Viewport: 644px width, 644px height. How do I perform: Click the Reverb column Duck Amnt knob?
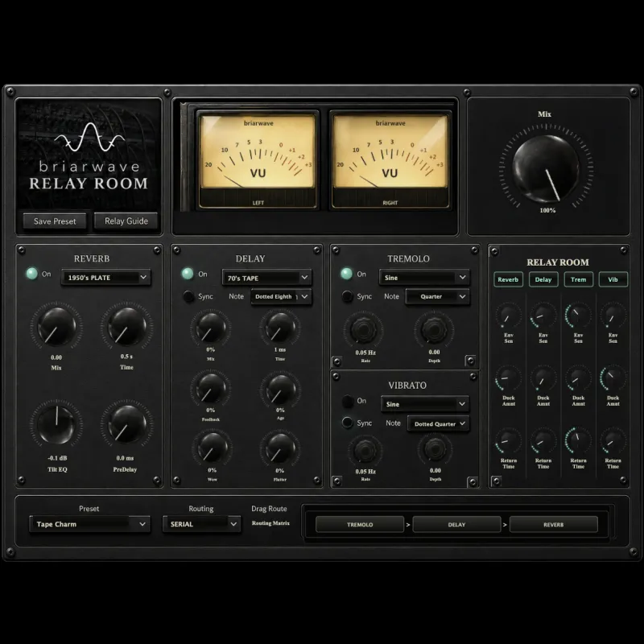click(x=509, y=379)
